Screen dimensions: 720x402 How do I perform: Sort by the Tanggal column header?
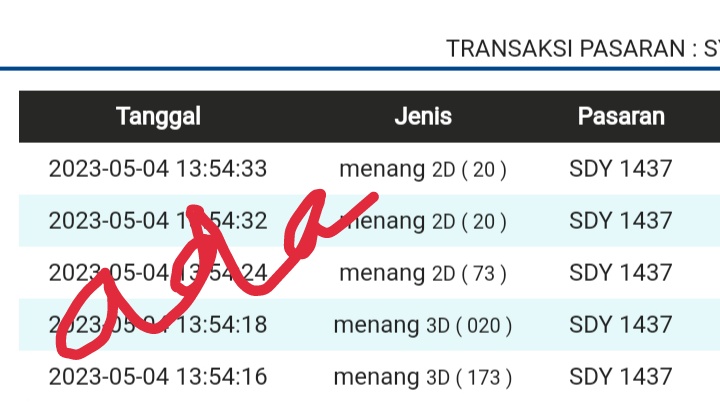click(x=158, y=116)
